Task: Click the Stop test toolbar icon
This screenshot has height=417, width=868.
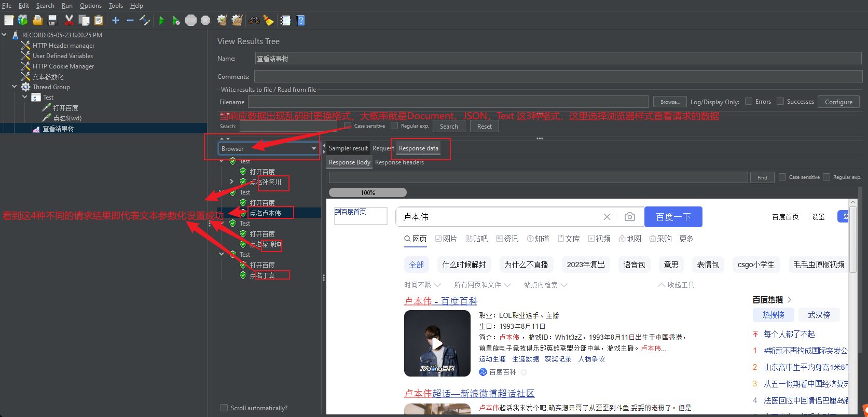Action: point(191,20)
